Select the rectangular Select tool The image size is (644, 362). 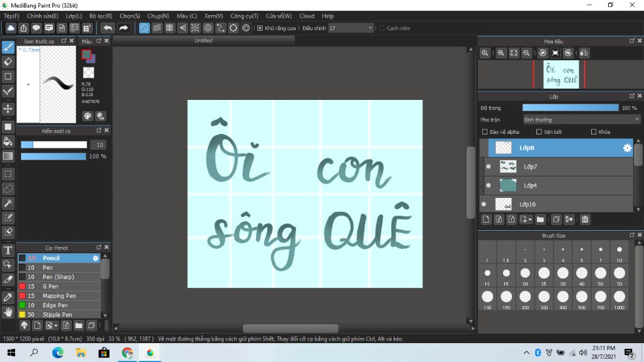point(8,174)
